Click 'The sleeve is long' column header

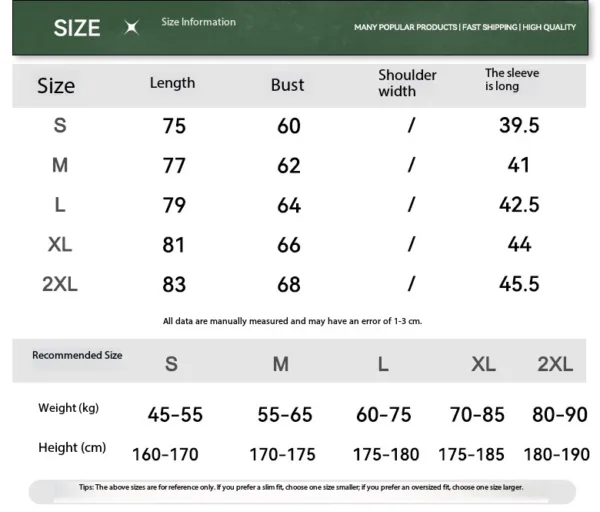point(512,80)
